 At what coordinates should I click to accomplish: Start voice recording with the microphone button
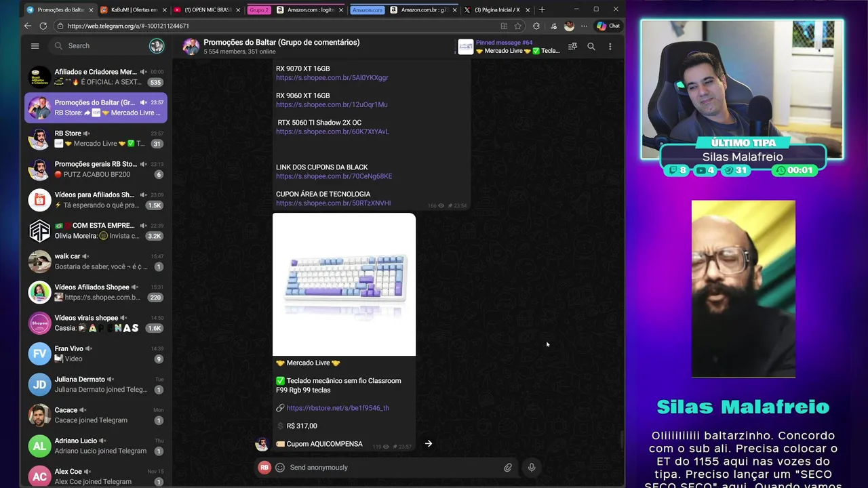[532, 467]
